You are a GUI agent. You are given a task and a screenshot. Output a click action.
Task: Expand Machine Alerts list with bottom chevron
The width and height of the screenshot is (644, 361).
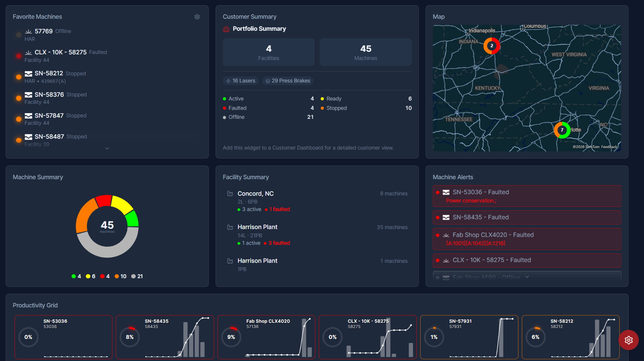527,277
